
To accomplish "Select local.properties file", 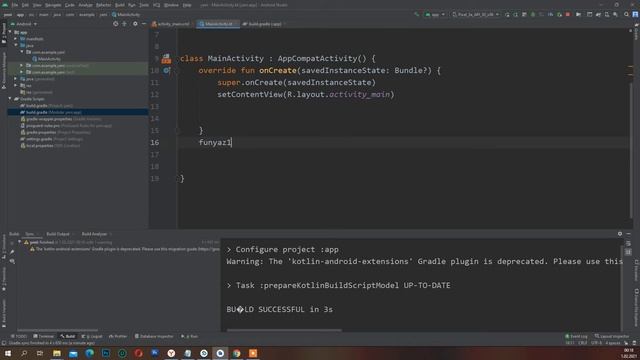I will pos(50,146).
